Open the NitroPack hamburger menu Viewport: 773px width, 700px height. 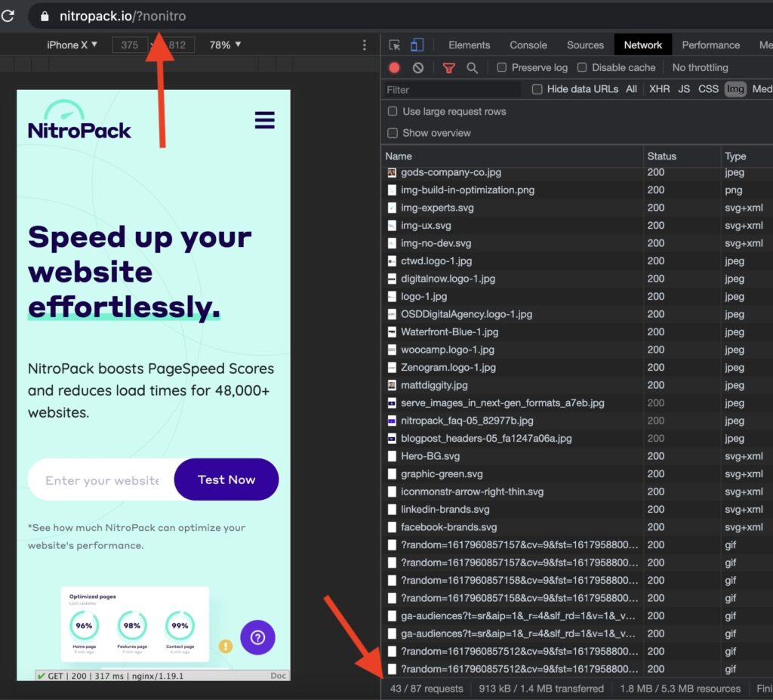[x=264, y=120]
